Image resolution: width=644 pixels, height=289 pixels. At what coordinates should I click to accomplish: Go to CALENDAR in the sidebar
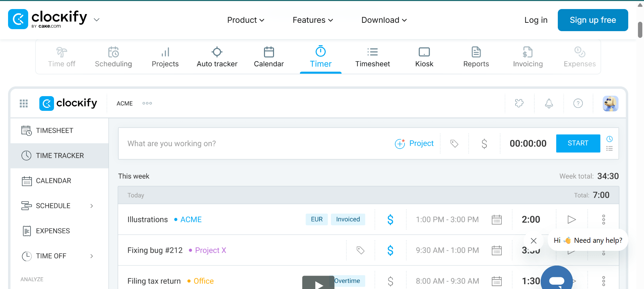point(59,181)
